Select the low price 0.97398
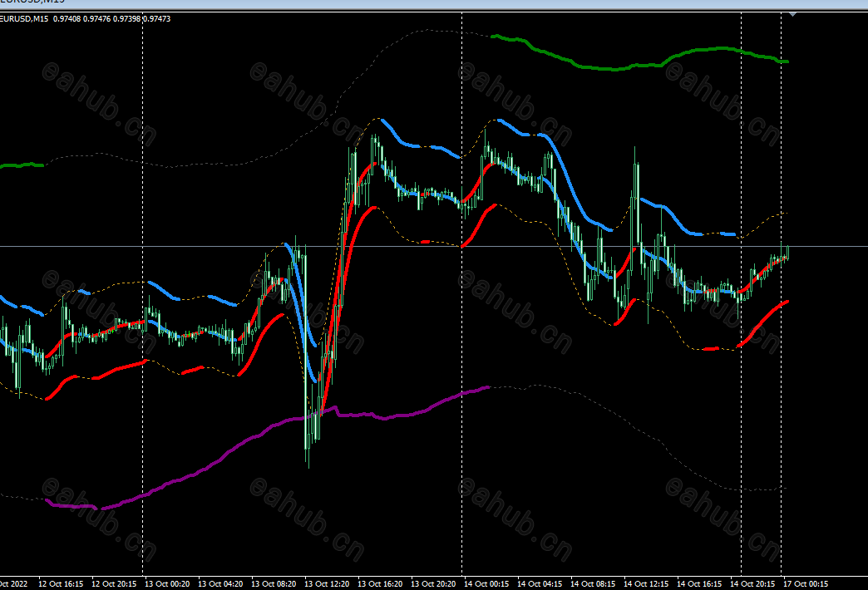 pos(126,19)
